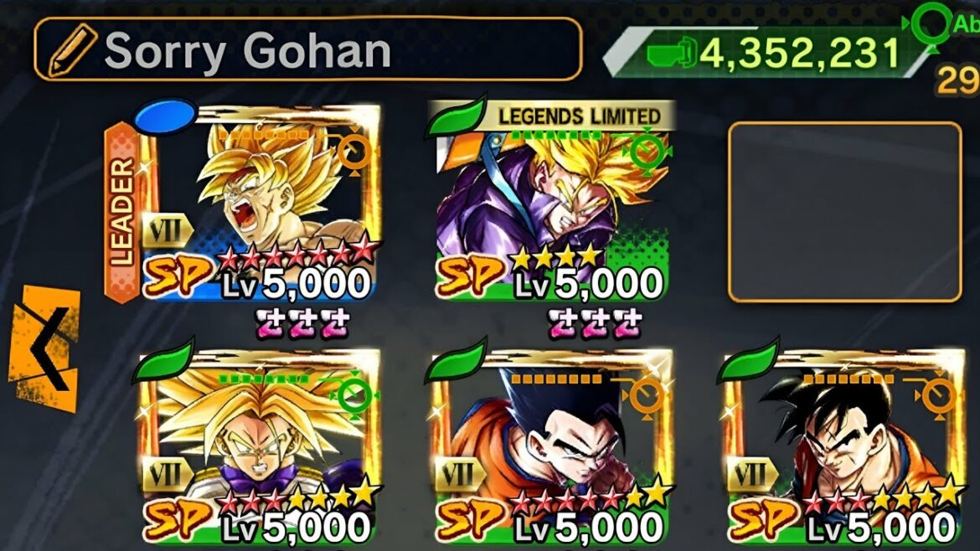980x551 pixels.
Task: Select the empty party slot
Action: coord(845,213)
